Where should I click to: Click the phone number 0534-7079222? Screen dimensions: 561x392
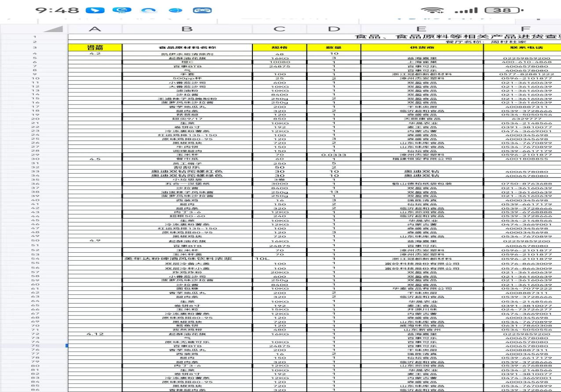[522, 289]
